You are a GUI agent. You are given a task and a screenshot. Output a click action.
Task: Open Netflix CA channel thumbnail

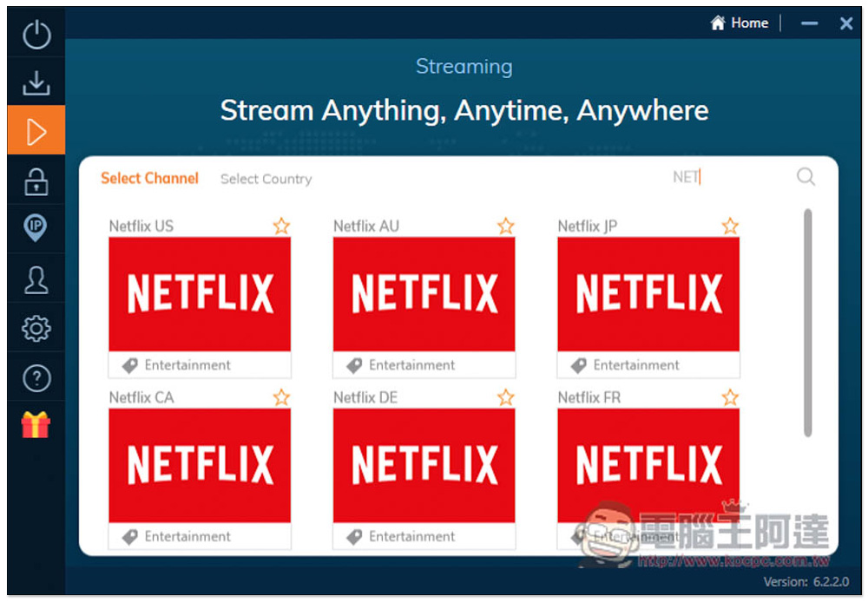pyautogui.click(x=200, y=465)
